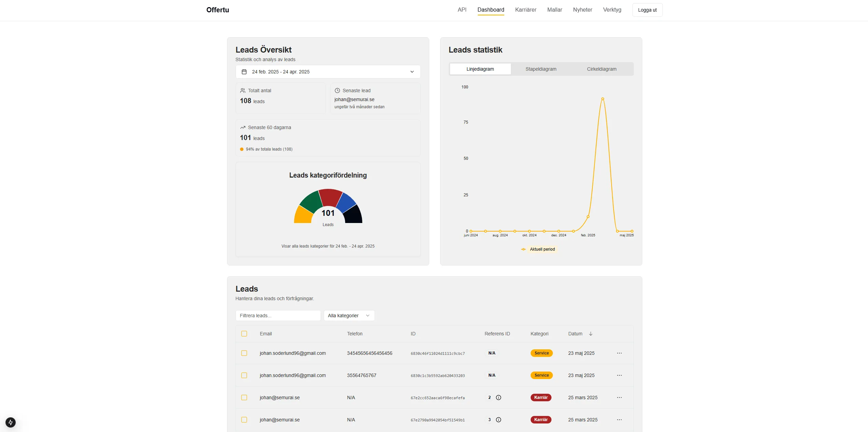The width and height of the screenshot is (868, 432).
Task: Click N/A reference badge in row phone 35564765767
Action: [x=492, y=375]
